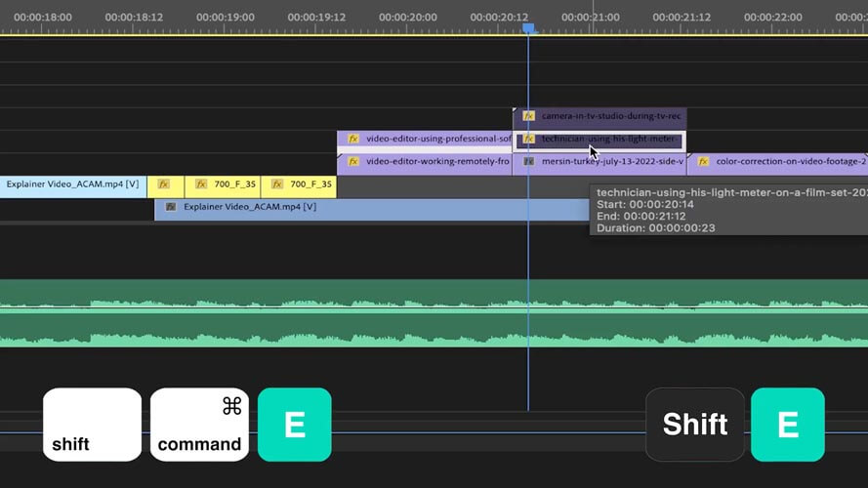868x488 pixels.
Task: Click ruler at 00:00:21:12
Action: pos(682,18)
